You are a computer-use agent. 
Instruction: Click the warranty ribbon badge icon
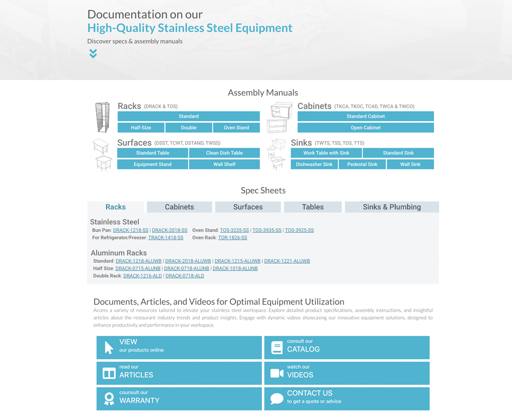coord(109,399)
